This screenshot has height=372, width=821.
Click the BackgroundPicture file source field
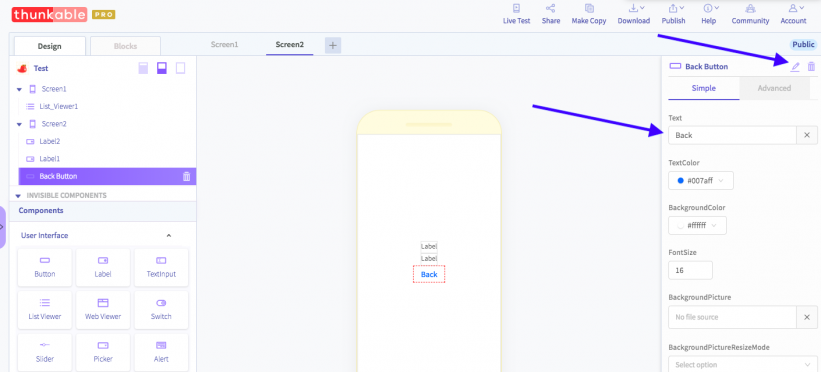732,317
